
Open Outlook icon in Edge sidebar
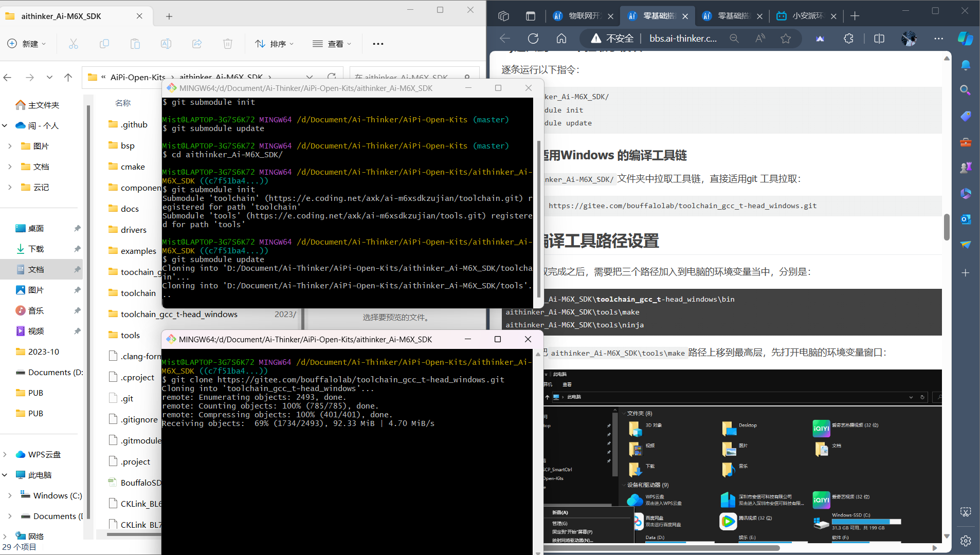(x=966, y=219)
